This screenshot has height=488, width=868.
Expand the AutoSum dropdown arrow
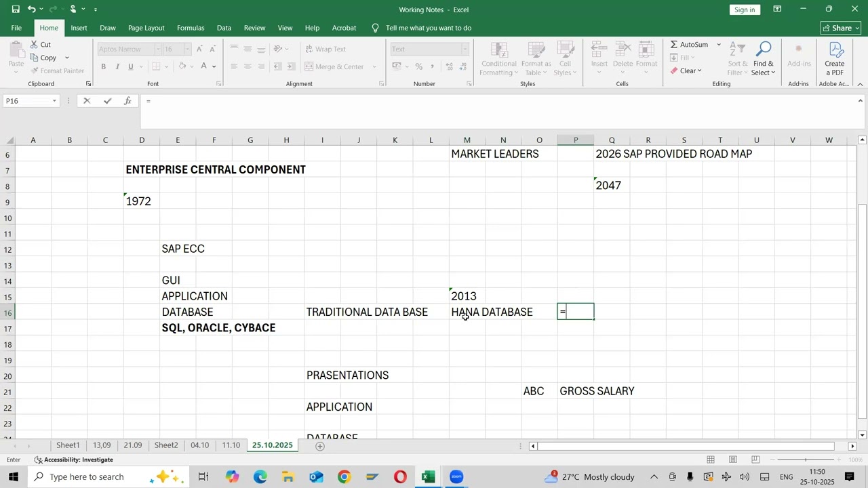coord(719,45)
